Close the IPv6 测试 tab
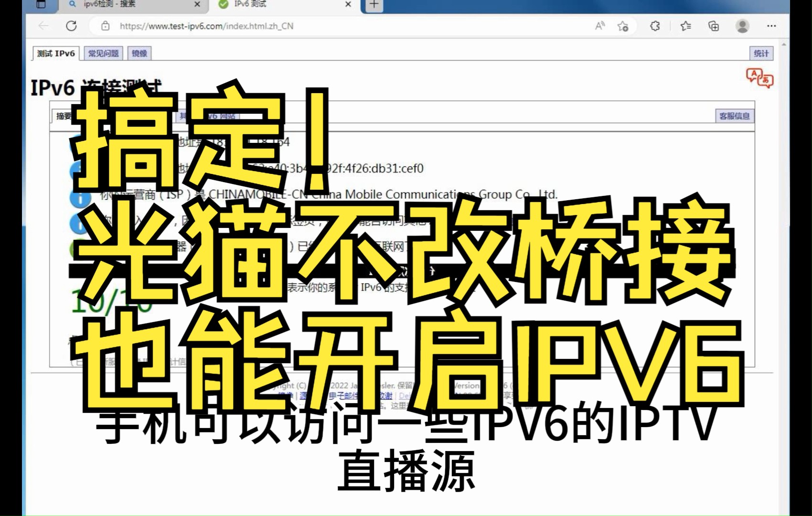The height and width of the screenshot is (516, 812). [x=347, y=5]
